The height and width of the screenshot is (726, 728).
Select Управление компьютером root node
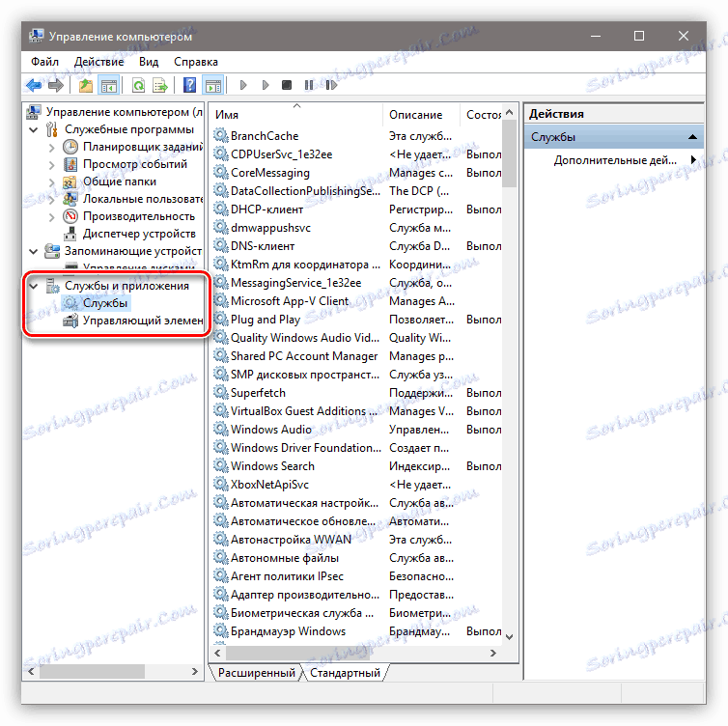pos(115,112)
